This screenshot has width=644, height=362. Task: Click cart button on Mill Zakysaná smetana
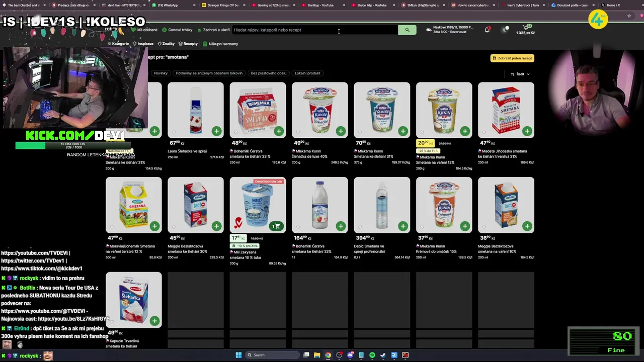[276, 226]
